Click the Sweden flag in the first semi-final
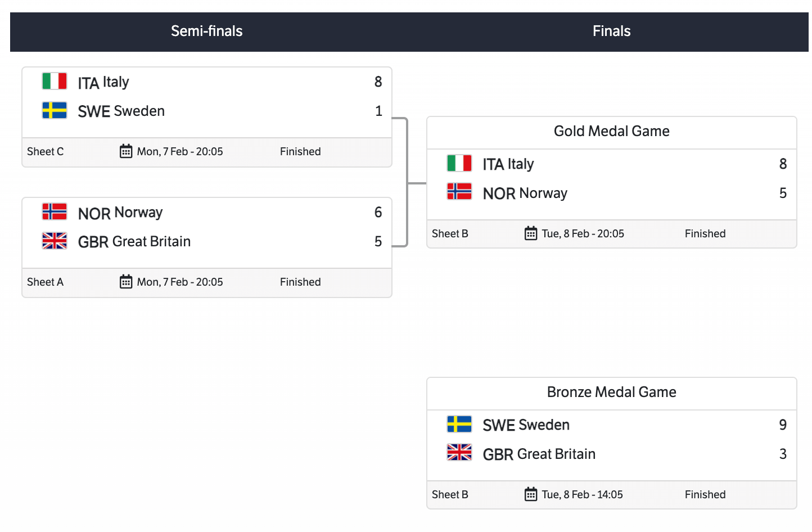This screenshot has width=812, height=532. pyautogui.click(x=55, y=110)
